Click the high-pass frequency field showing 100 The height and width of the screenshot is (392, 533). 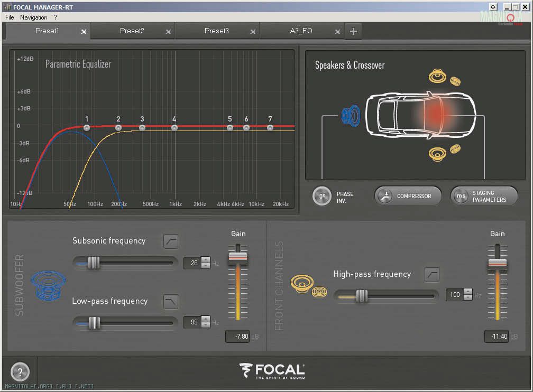455,294
